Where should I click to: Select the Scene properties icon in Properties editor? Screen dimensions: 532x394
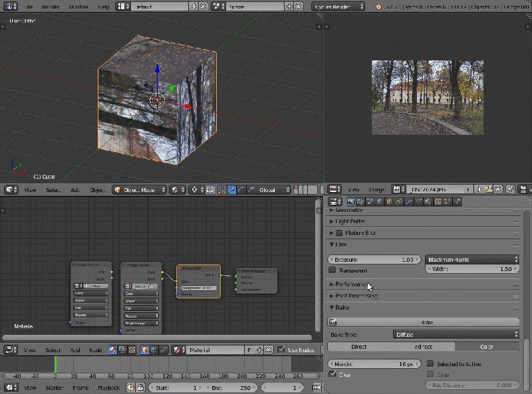tap(369, 201)
